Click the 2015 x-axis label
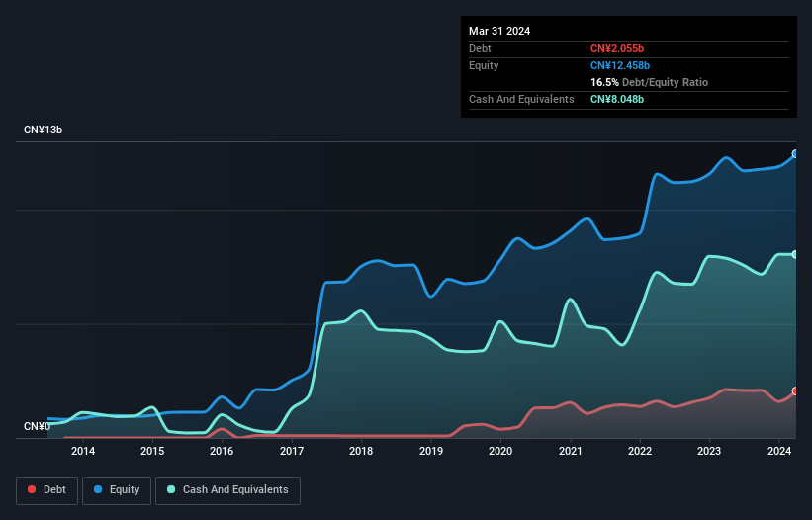This screenshot has width=812, height=520. pos(152,451)
